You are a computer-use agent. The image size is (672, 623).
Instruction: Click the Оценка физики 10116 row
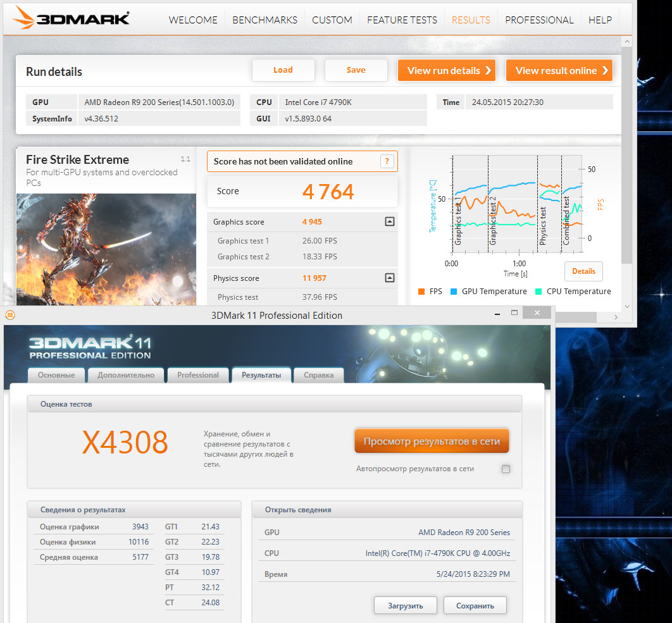point(94,542)
